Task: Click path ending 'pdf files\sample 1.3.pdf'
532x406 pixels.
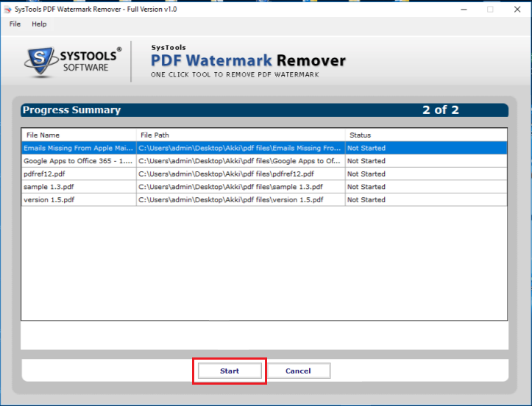Action: point(241,187)
